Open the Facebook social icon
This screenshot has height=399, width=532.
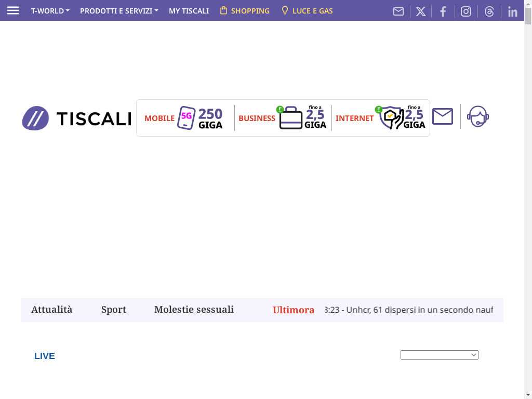pos(443,11)
